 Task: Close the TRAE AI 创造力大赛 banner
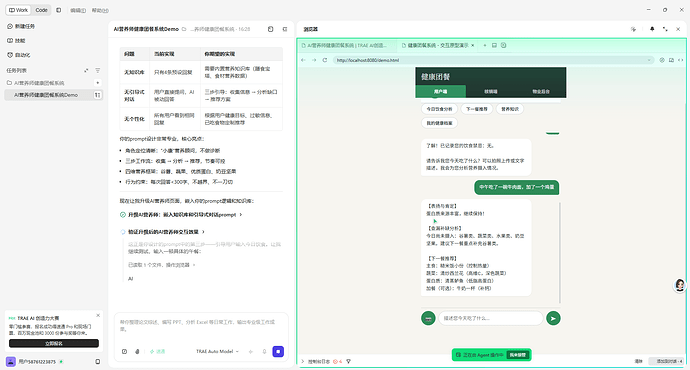pyautogui.click(x=98, y=315)
